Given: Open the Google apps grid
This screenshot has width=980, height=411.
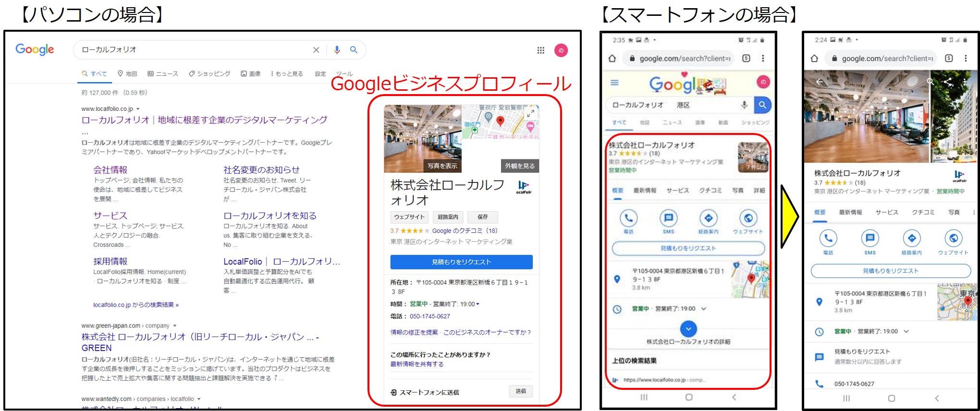Looking at the screenshot, I should (x=540, y=50).
